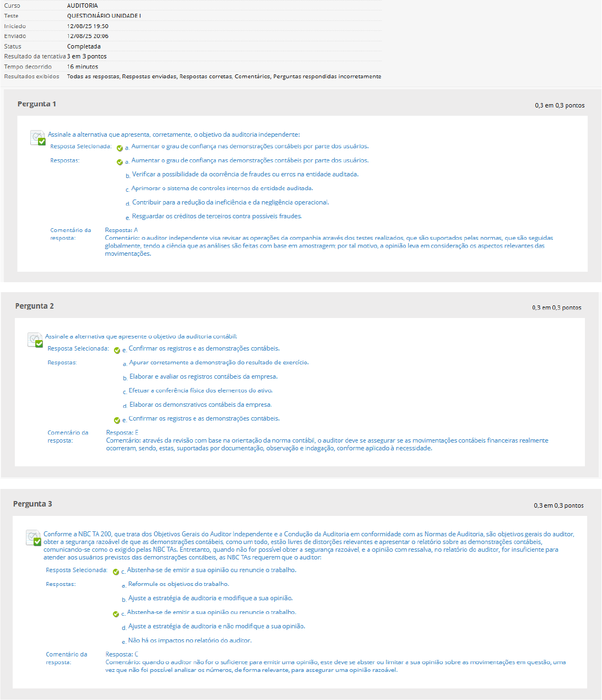Click 'Não há os impactos no relatório do auditor'

pos(189,640)
